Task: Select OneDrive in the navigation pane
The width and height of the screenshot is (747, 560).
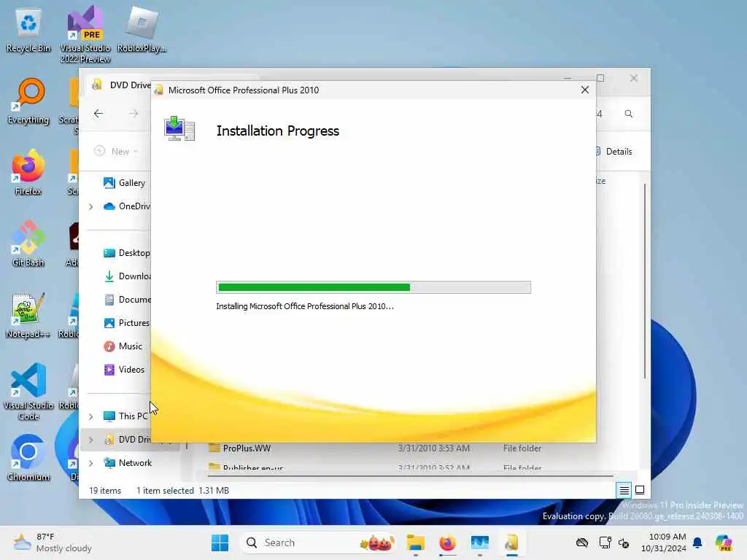Action: tap(127, 206)
